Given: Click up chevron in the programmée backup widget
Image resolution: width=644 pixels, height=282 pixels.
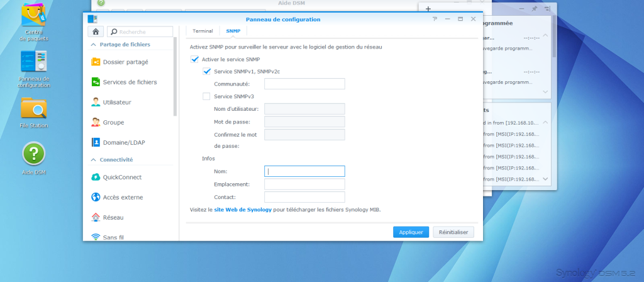Looking at the screenshot, I should pyautogui.click(x=545, y=35).
